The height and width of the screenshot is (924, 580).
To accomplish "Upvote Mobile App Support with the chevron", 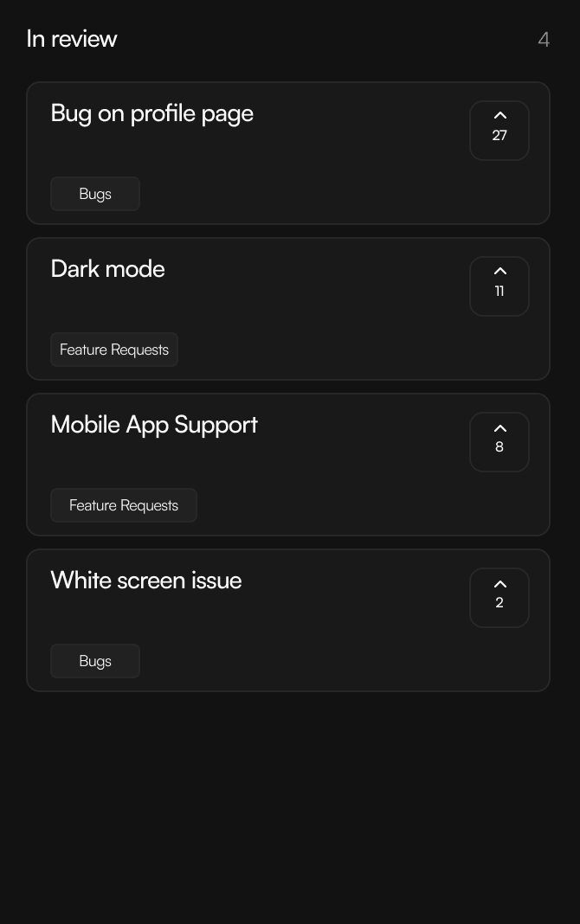I will pos(499,427).
